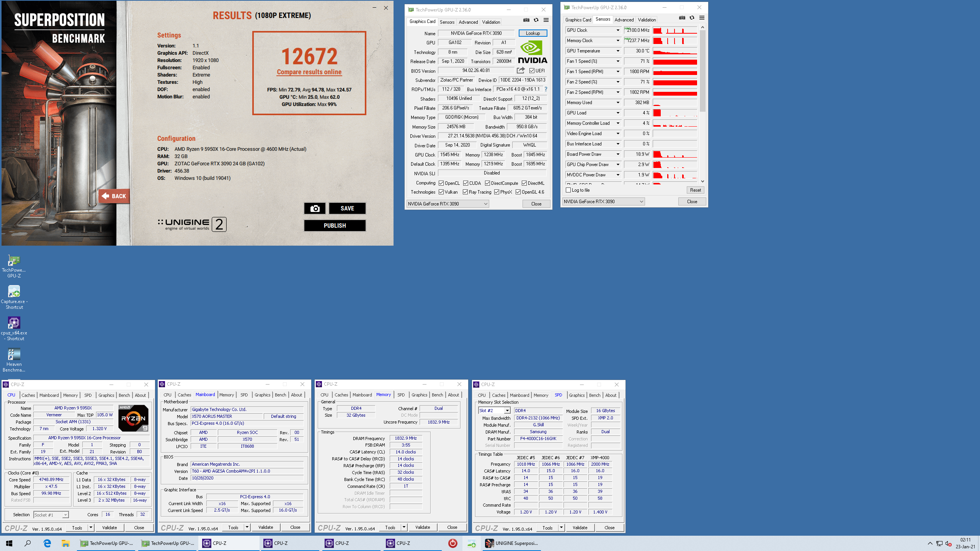980x551 pixels.
Task: Open taskbar Search icon
Action: coord(28,543)
